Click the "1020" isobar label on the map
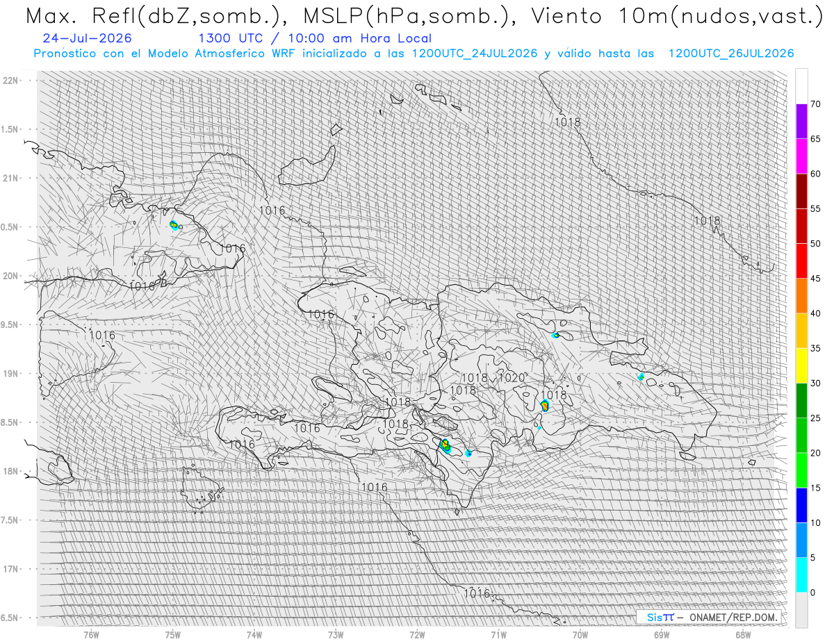Viewport: 834px width, 644px height. pos(512,378)
